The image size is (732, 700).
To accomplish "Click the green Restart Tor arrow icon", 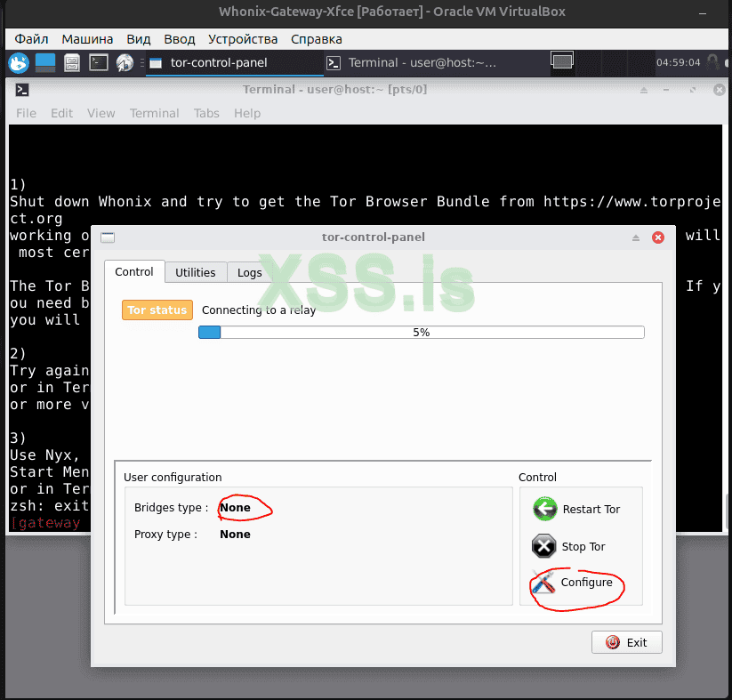I will click(545, 509).
